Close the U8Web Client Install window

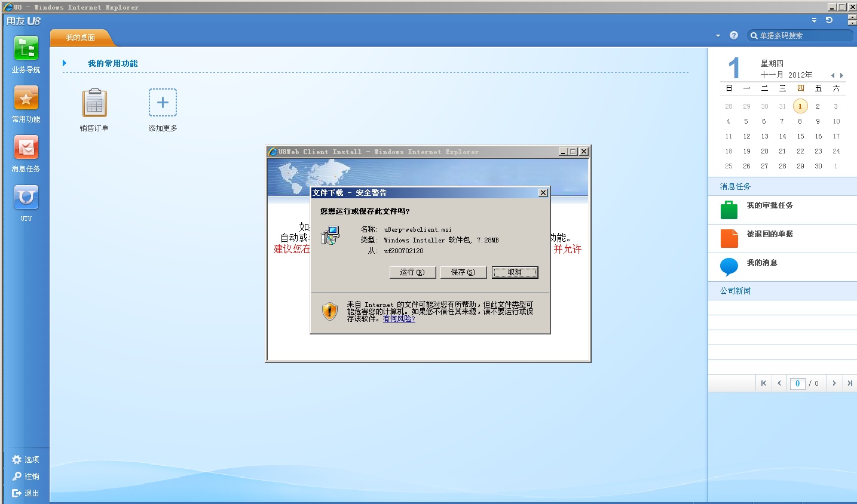click(584, 152)
